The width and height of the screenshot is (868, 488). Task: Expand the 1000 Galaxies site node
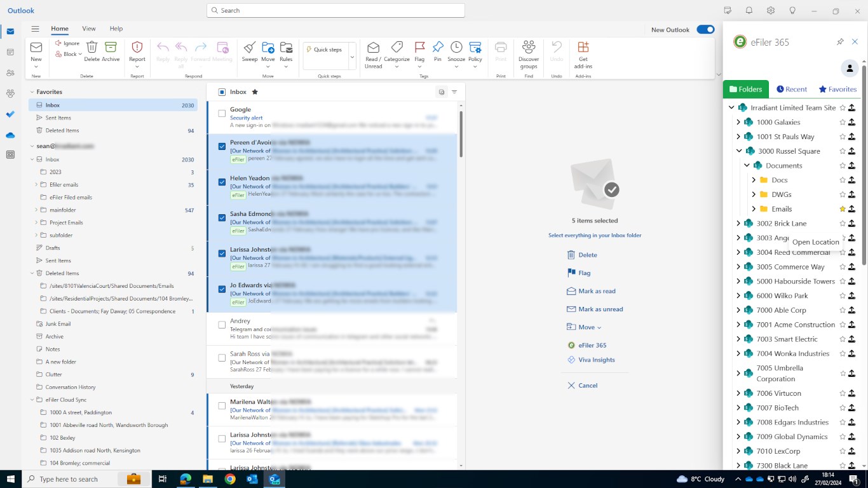pyautogui.click(x=738, y=122)
